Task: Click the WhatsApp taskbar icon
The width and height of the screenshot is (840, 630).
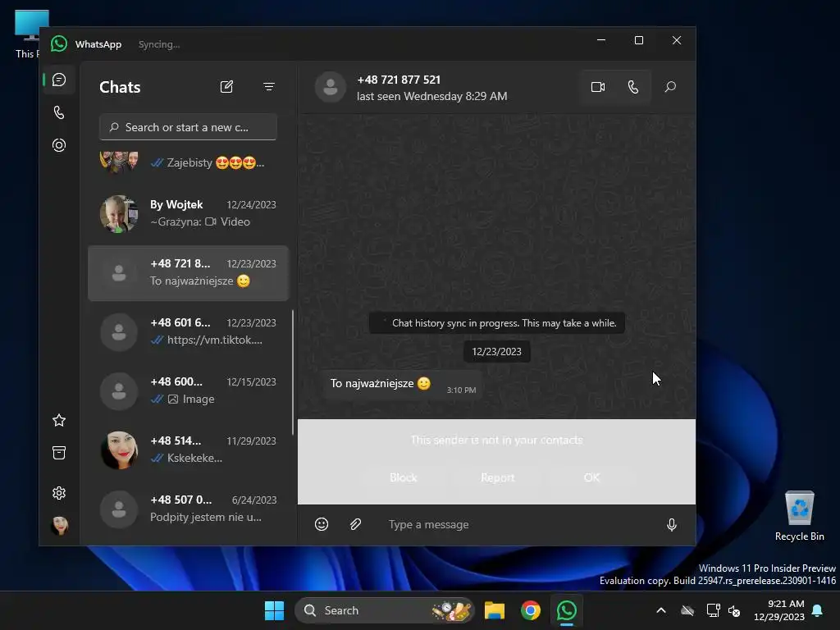Action: (x=566, y=610)
